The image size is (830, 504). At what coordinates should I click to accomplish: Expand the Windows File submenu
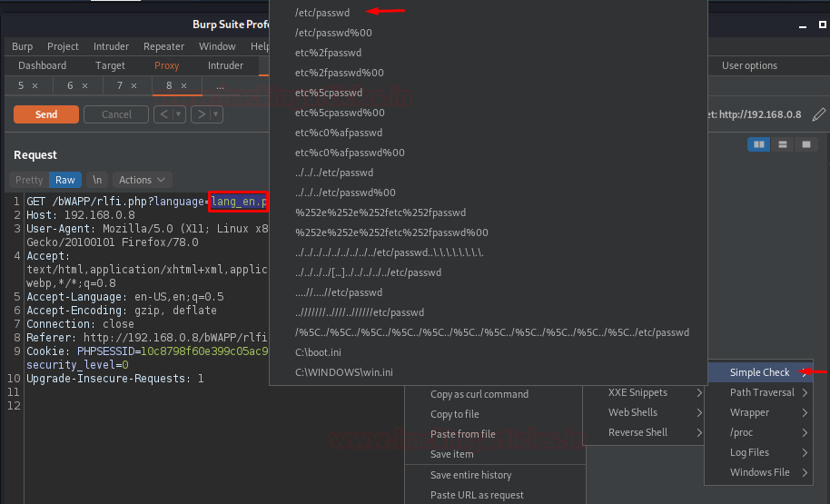click(758, 472)
